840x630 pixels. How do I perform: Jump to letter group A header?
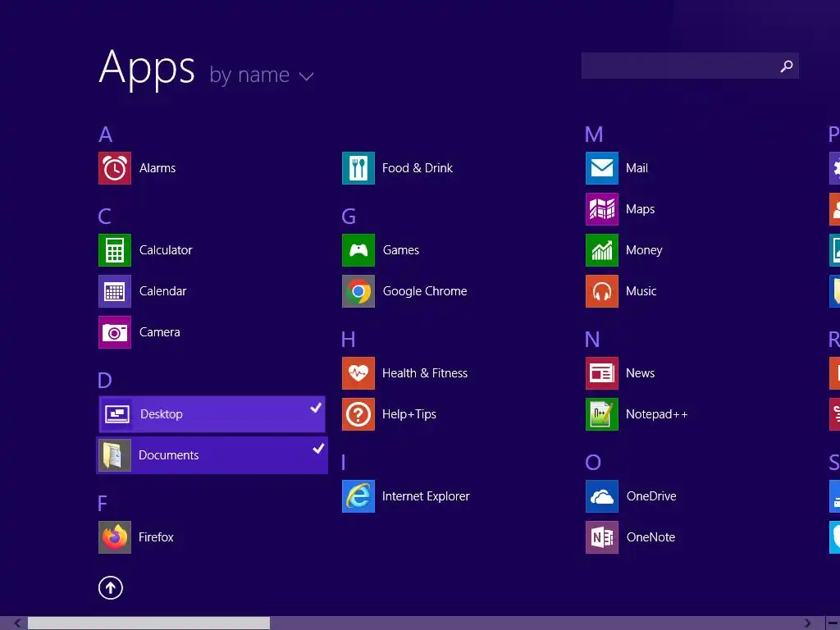pyautogui.click(x=106, y=135)
